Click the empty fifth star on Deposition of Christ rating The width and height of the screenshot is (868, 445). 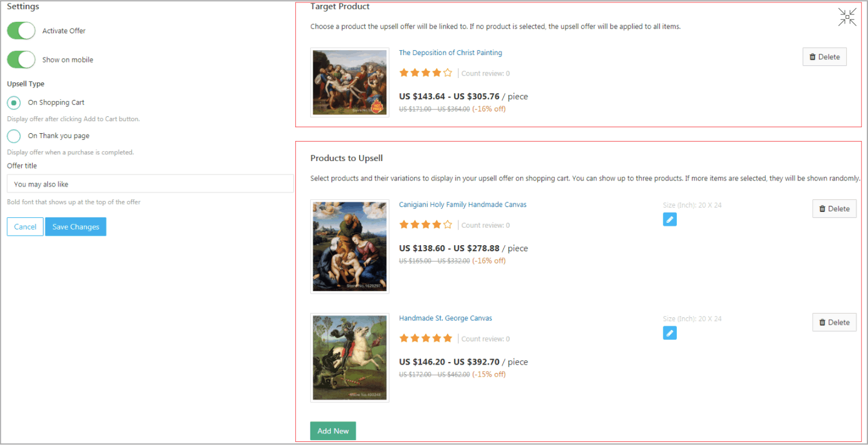[448, 72]
